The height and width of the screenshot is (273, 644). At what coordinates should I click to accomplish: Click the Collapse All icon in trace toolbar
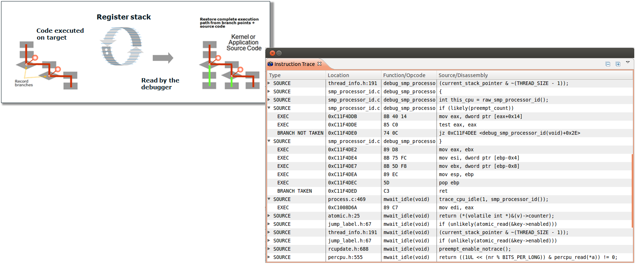click(608, 64)
